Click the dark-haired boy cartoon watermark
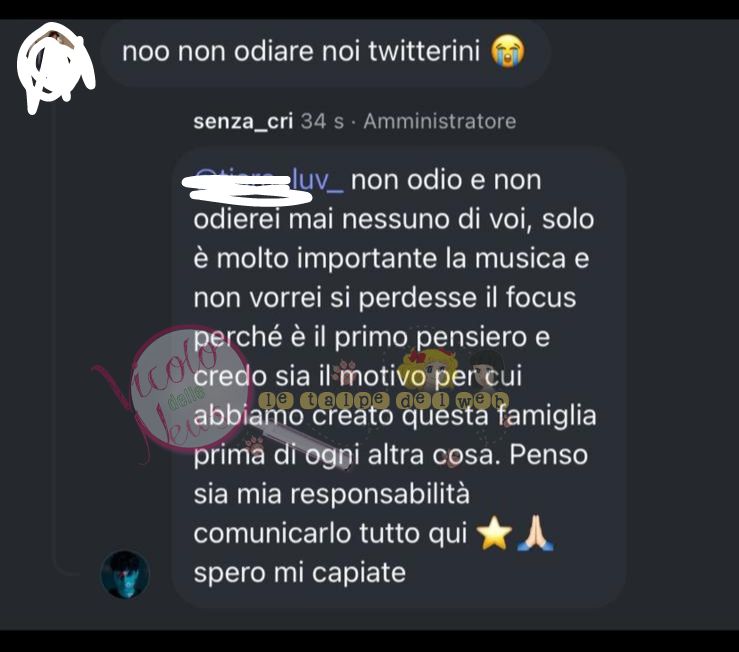Image resolution: width=739 pixels, height=652 pixels. coord(487,369)
